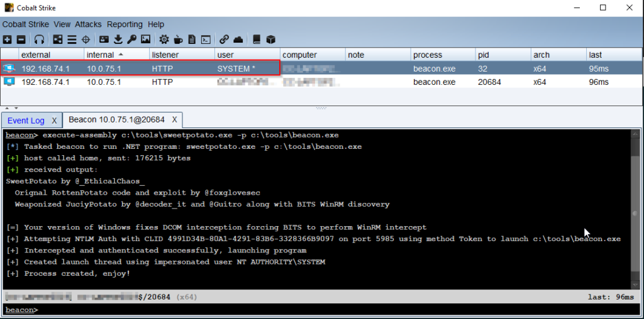Switch to session table view icon

(x=72, y=40)
